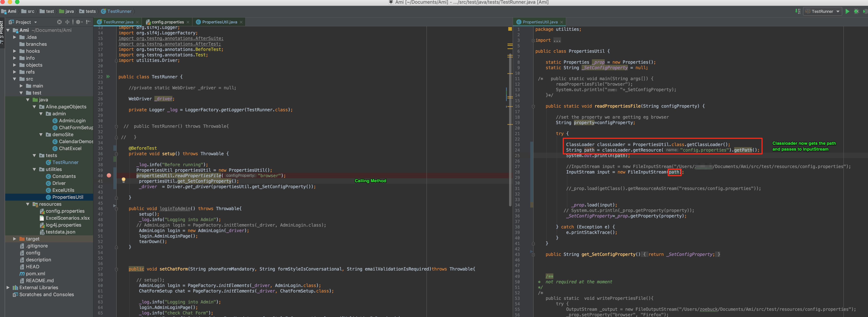Hide the Project tool window
The image size is (868, 317).
coord(88,22)
